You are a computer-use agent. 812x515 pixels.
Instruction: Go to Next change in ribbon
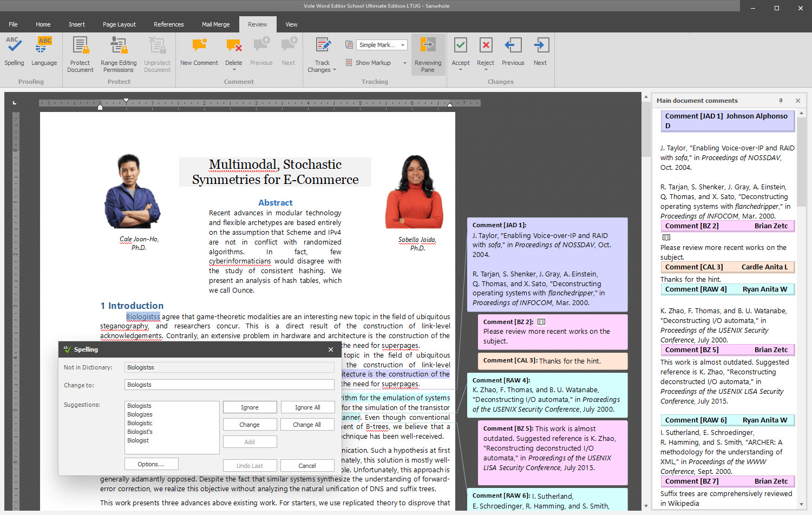(x=540, y=52)
